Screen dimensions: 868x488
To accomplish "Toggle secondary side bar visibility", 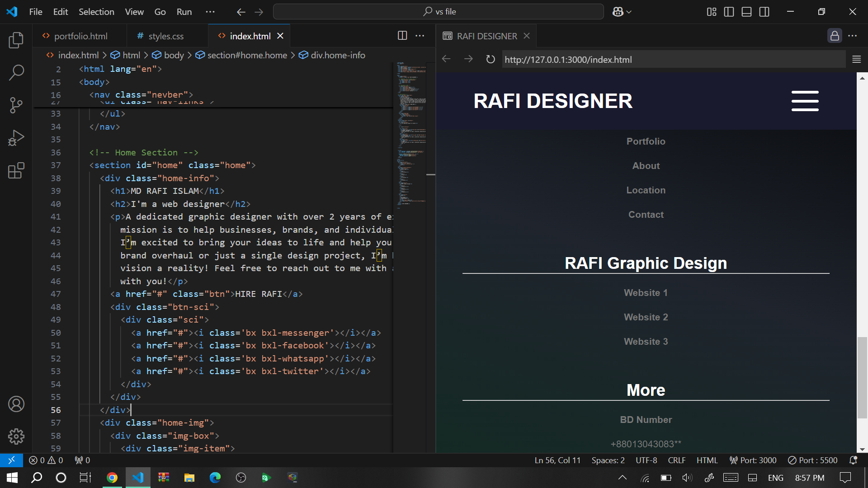I will (x=764, y=12).
